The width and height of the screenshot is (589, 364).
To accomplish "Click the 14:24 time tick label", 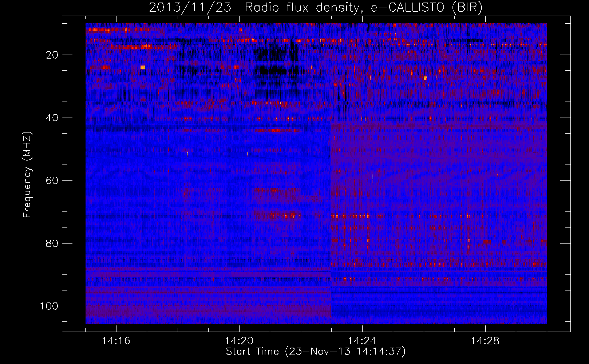I will coord(362,341).
